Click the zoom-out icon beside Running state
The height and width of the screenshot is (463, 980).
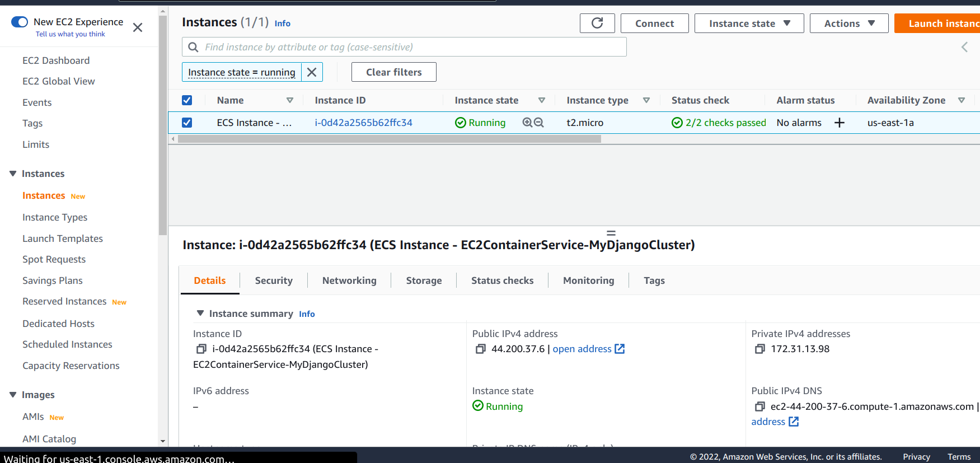click(x=539, y=123)
